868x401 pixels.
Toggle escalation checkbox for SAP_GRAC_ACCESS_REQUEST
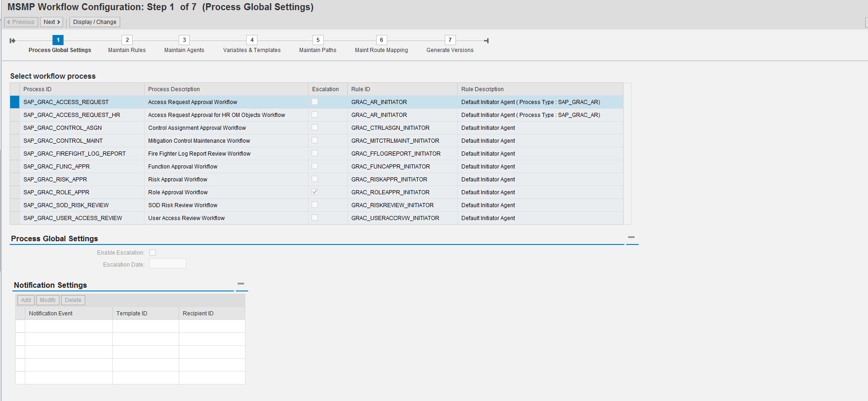tap(315, 102)
